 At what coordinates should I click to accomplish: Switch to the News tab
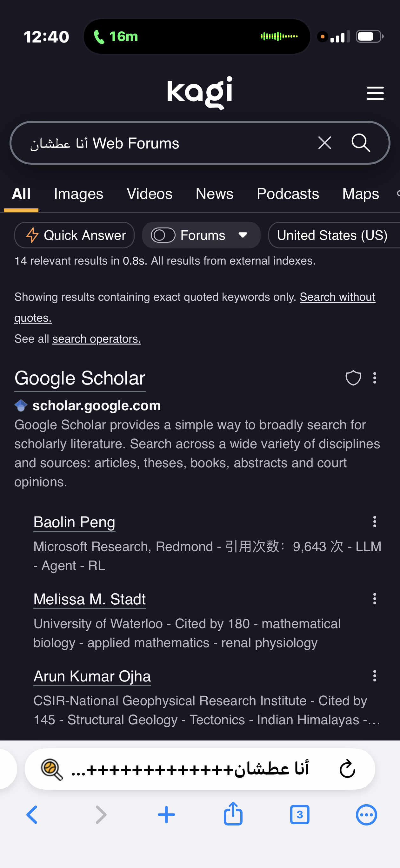[215, 194]
